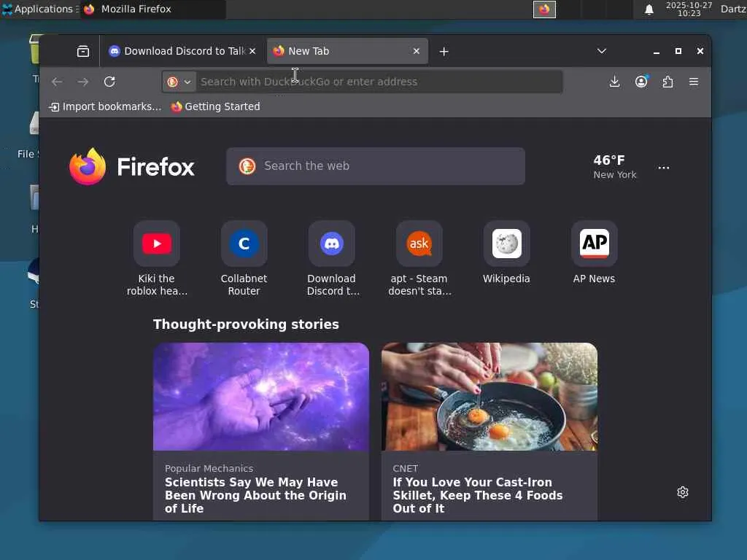
Task: Open the notification bell in panel
Action: coord(649,9)
